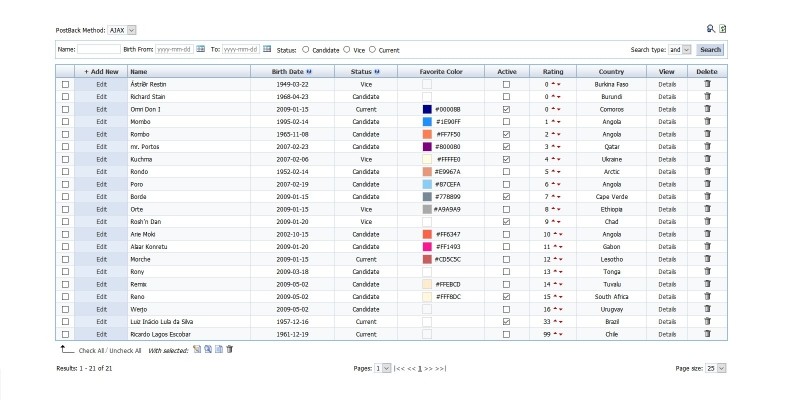Delete the Ástríðr Restin row via trash icon
The image size is (800, 400).
[707, 85]
